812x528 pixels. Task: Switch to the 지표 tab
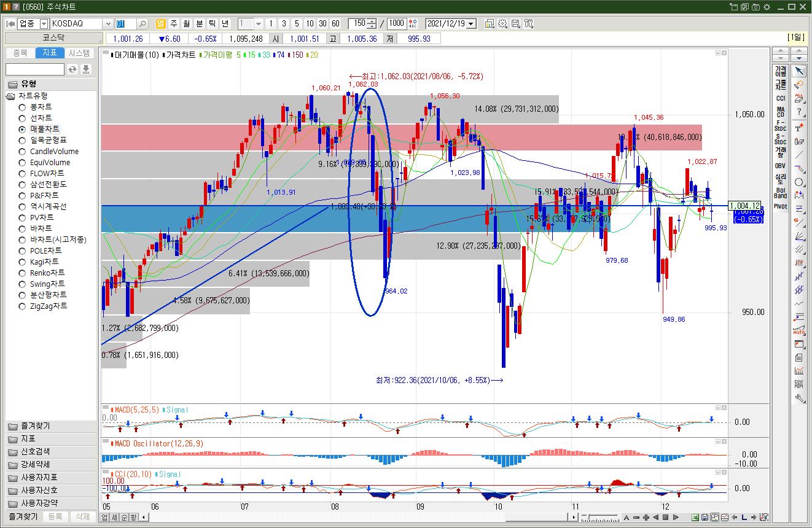pos(50,53)
